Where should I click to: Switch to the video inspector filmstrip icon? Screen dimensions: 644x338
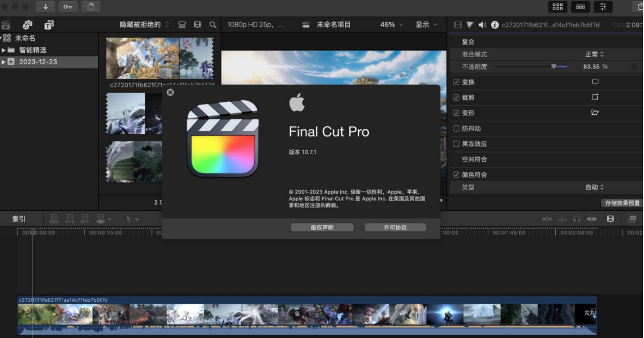(457, 25)
